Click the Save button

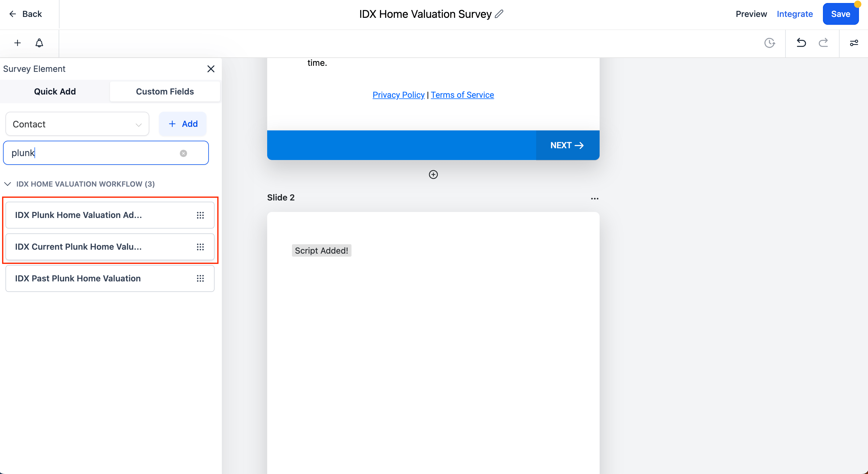840,14
